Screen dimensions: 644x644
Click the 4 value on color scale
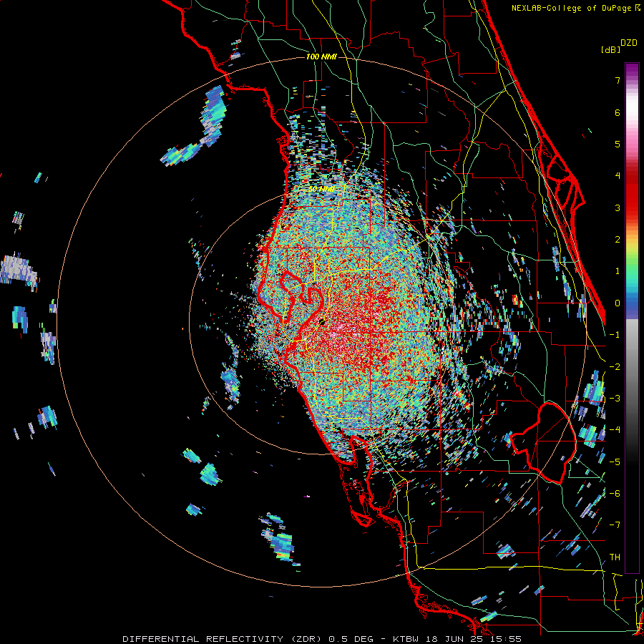tap(618, 176)
